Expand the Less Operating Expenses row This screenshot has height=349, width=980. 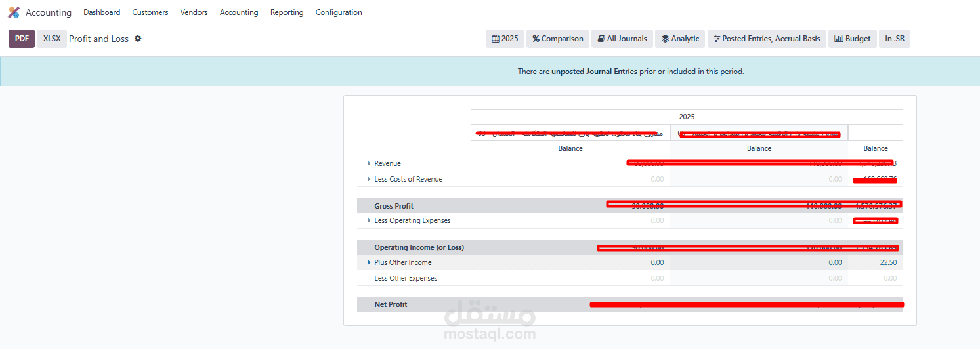coord(369,220)
